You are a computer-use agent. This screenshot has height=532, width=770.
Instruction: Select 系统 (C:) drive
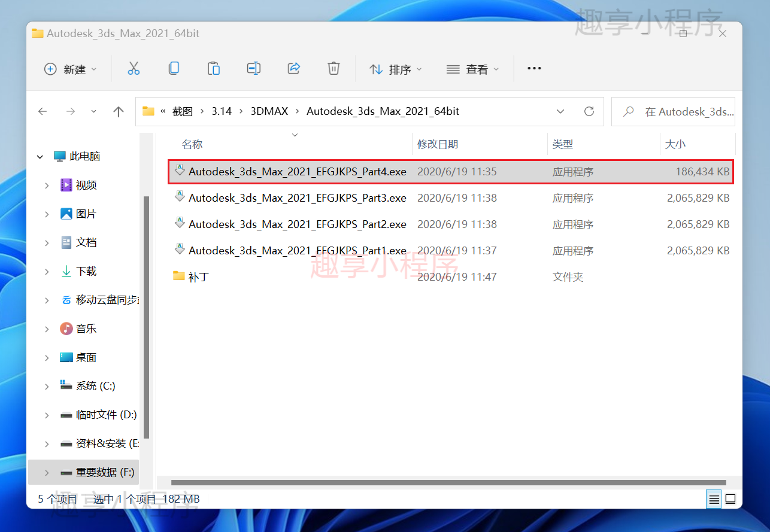pos(95,386)
